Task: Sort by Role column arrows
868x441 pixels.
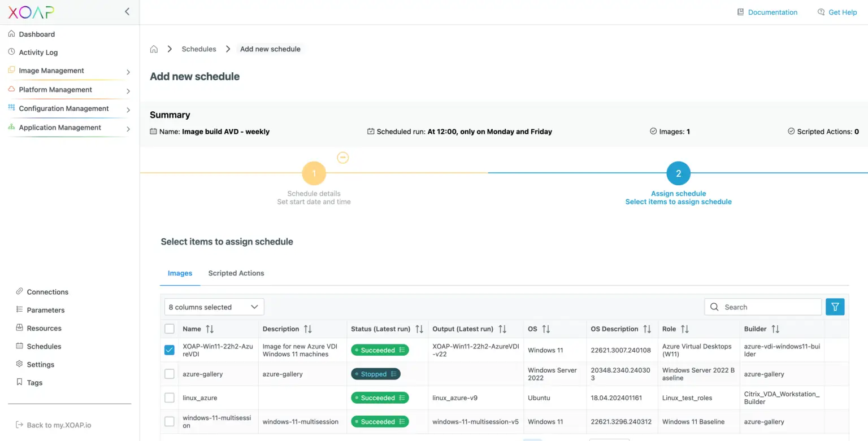Action: pyautogui.click(x=685, y=329)
